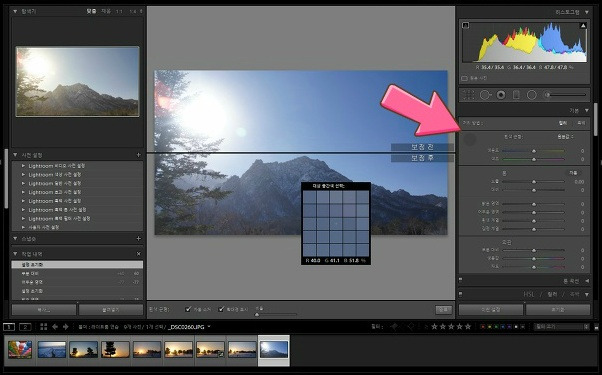Viewport: 602px width, 375px height.
Task: Open the HSL tab in the right panel
Action: coord(529,294)
